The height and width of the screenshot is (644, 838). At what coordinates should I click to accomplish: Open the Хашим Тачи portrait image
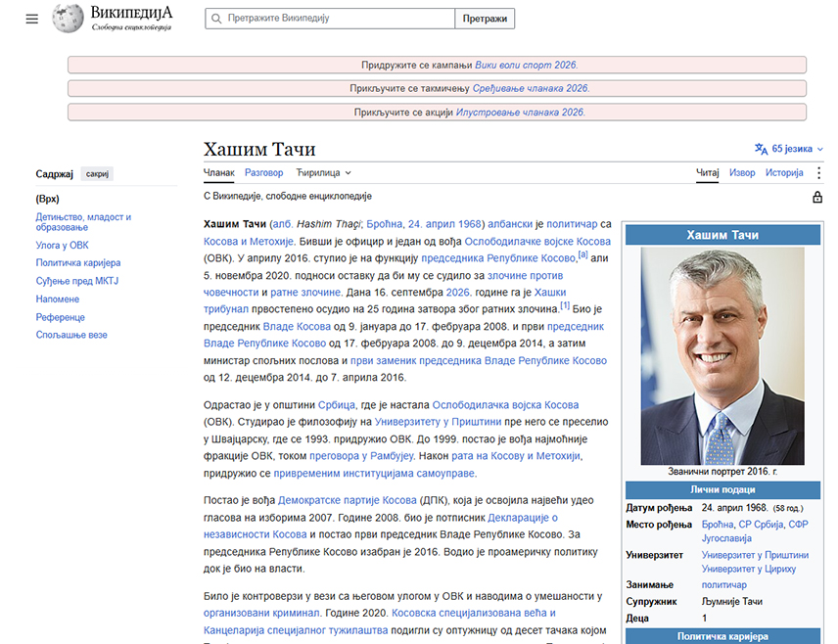tap(722, 355)
